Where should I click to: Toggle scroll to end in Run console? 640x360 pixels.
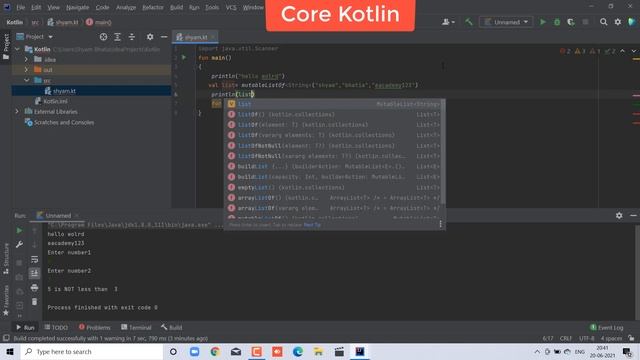34,273
